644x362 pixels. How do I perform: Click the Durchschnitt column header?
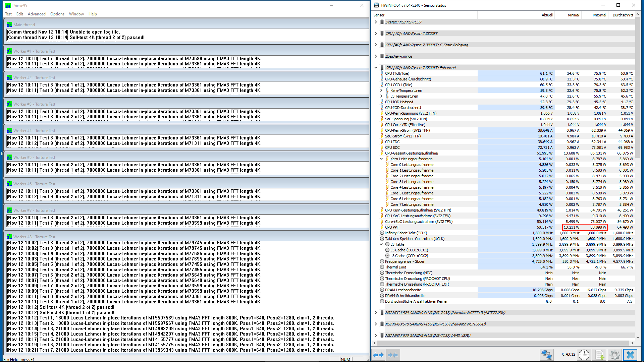(x=623, y=15)
